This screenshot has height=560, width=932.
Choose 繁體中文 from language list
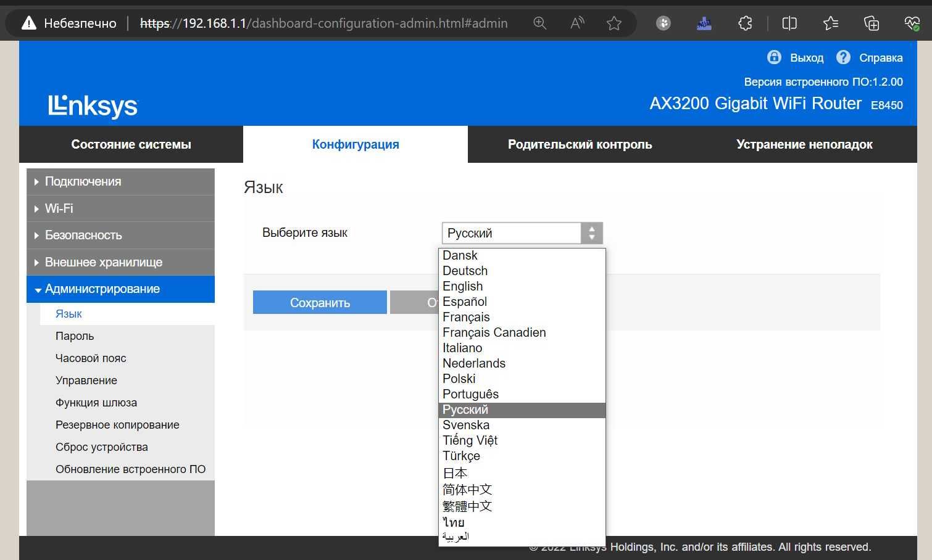point(522,506)
